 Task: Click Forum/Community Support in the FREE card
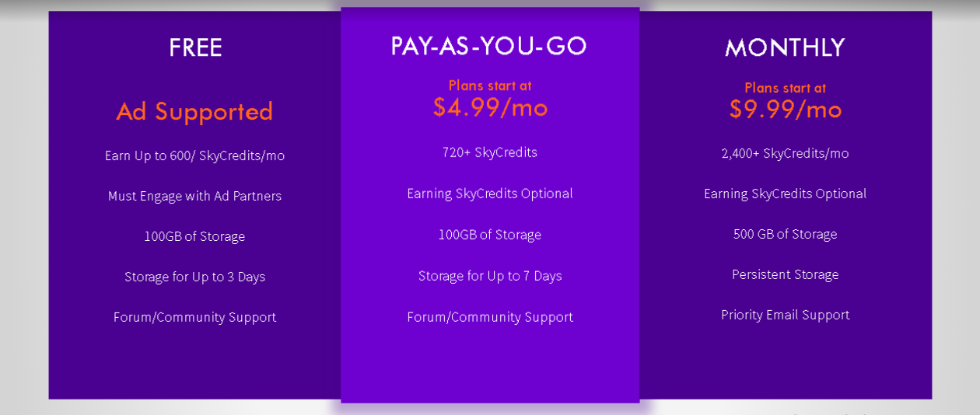(x=194, y=317)
